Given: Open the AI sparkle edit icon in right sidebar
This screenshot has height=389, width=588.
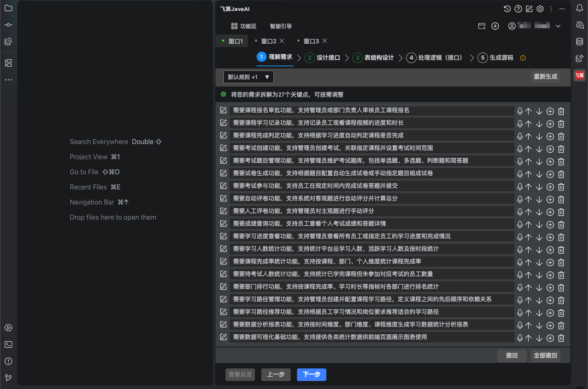Looking at the screenshot, I should [580, 58].
